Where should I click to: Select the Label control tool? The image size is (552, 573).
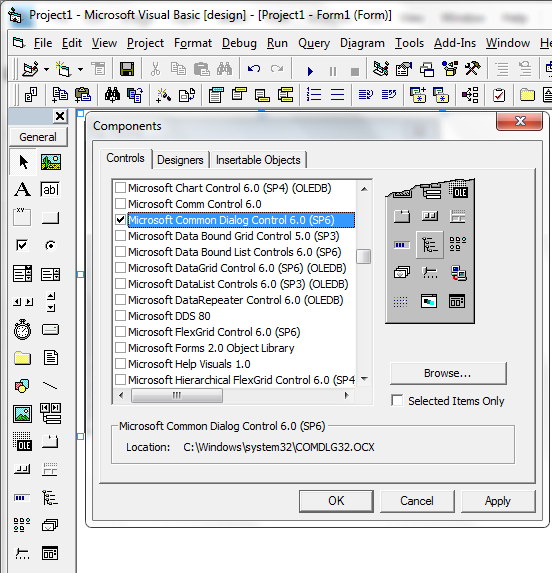22,189
